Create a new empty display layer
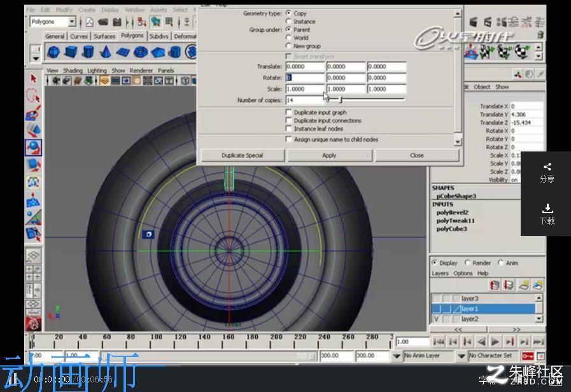The height and width of the screenshot is (392, 571). pos(524,285)
